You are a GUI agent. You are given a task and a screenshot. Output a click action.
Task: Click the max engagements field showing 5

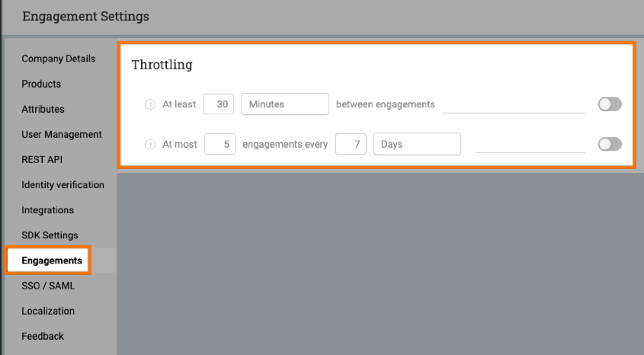[x=219, y=144]
